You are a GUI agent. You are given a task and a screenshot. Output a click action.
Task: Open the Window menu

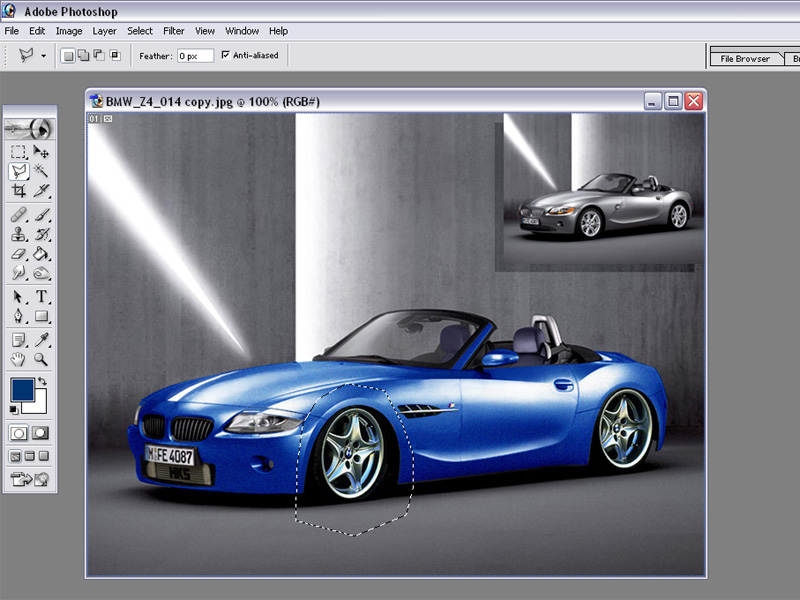(242, 31)
